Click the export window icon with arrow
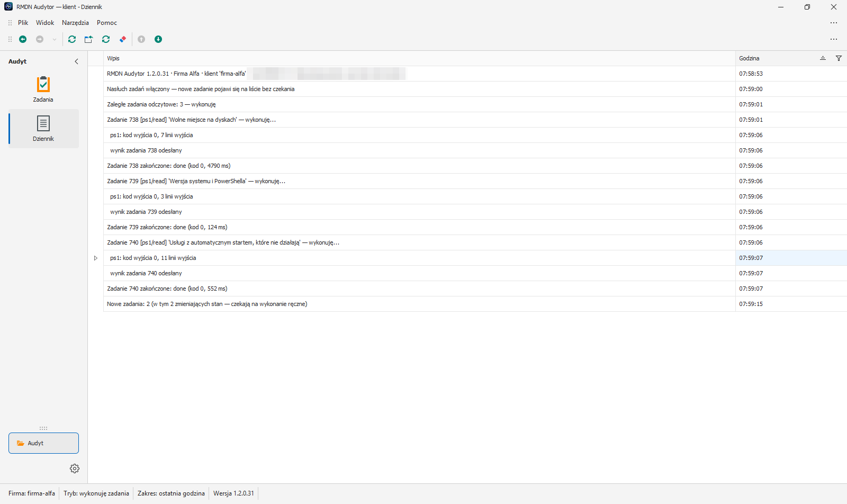The width and height of the screenshot is (847, 504). [x=88, y=39]
